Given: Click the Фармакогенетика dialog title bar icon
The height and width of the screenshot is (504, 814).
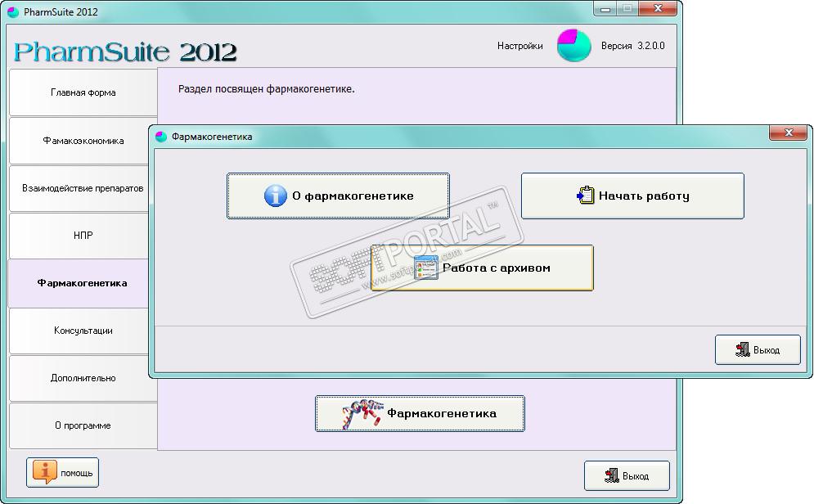Looking at the screenshot, I should (x=161, y=137).
